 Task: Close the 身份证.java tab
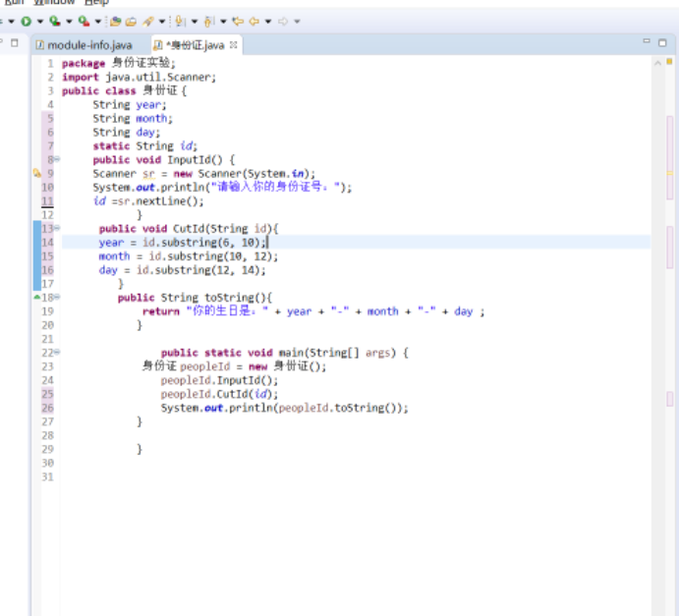tap(233, 44)
